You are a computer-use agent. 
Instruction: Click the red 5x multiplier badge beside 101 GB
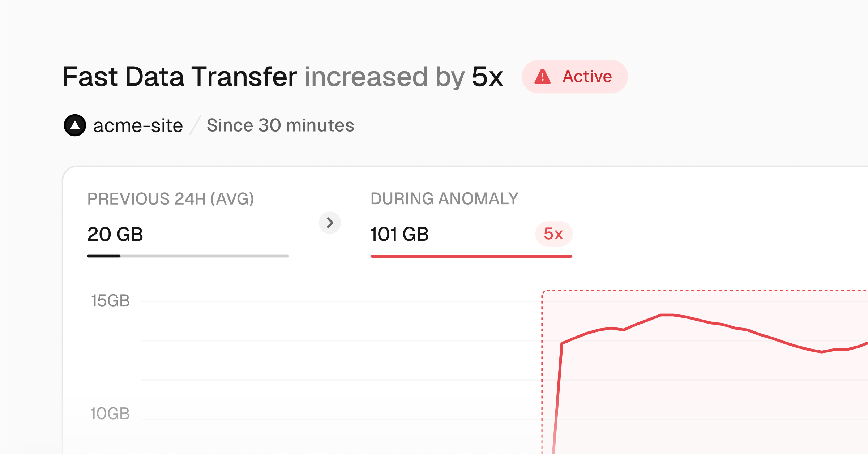coord(553,234)
